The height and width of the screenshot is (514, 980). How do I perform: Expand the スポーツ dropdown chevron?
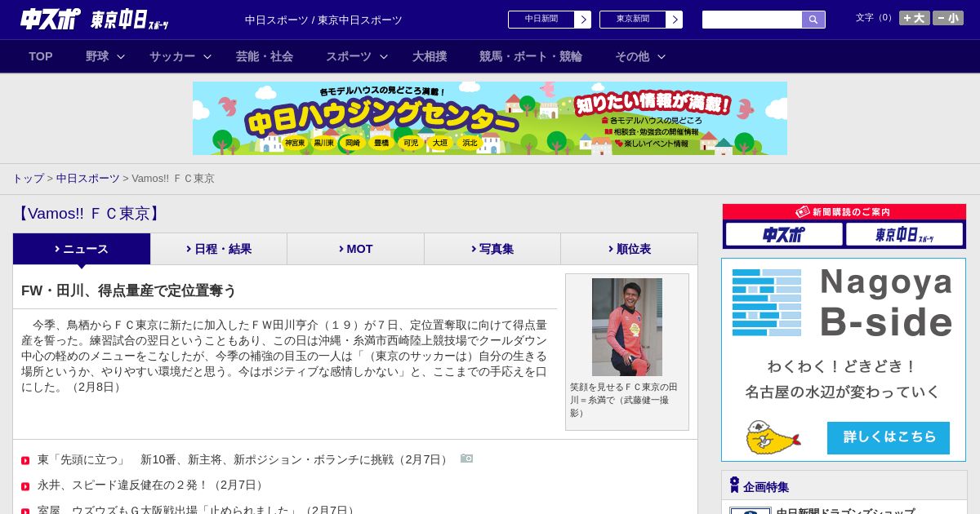tap(384, 56)
